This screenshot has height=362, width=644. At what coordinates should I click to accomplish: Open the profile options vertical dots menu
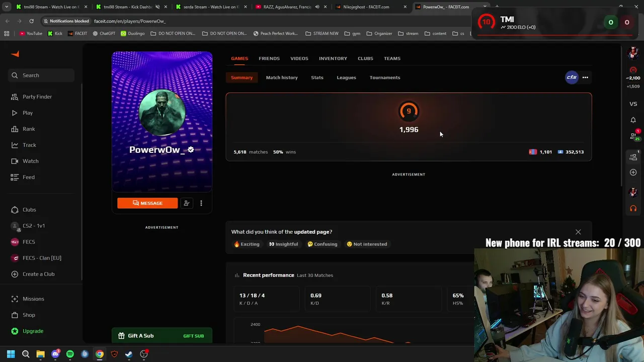click(x=201, y=203)
